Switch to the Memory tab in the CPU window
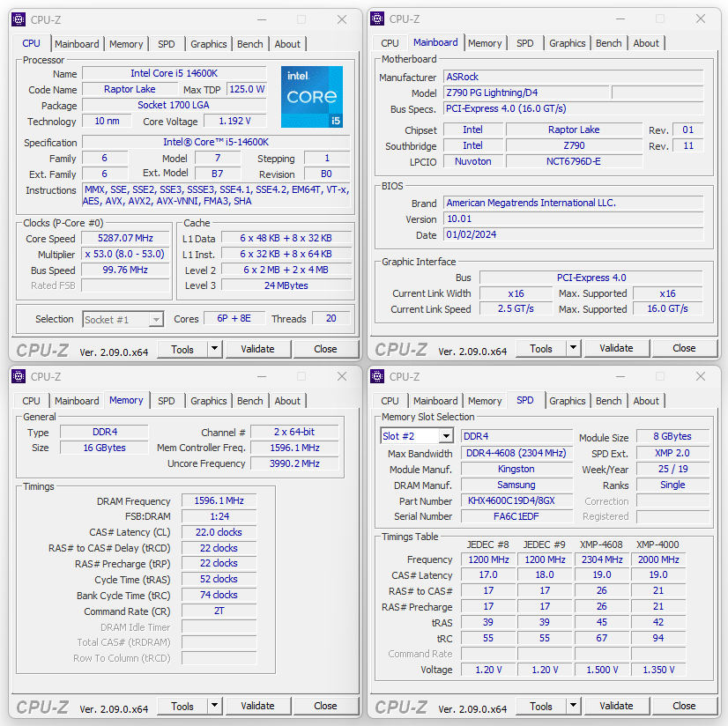The width and height of the screenshot is (728, 726). (126, 44)
